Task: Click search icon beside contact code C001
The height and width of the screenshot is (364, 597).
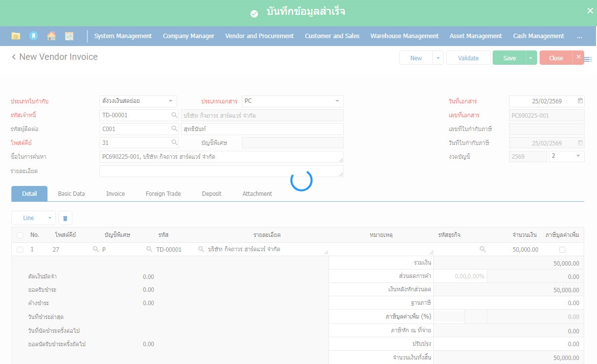Action: [174, 129]
